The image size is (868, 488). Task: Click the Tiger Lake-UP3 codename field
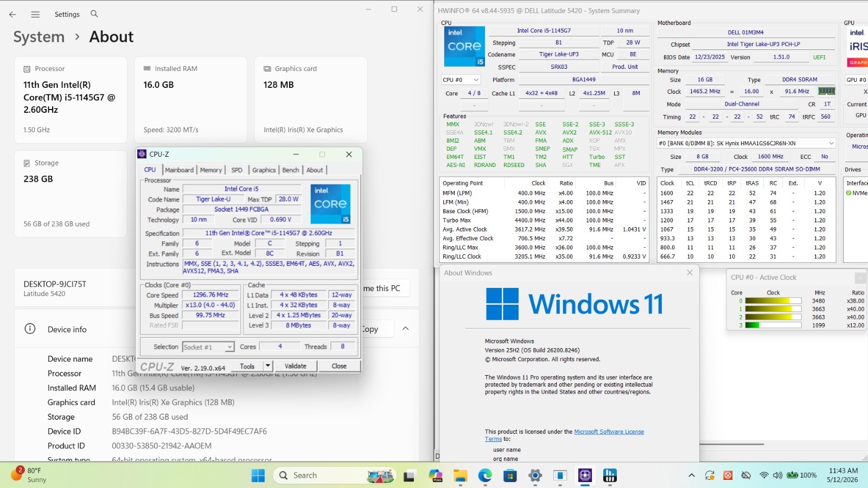point(559,55)
